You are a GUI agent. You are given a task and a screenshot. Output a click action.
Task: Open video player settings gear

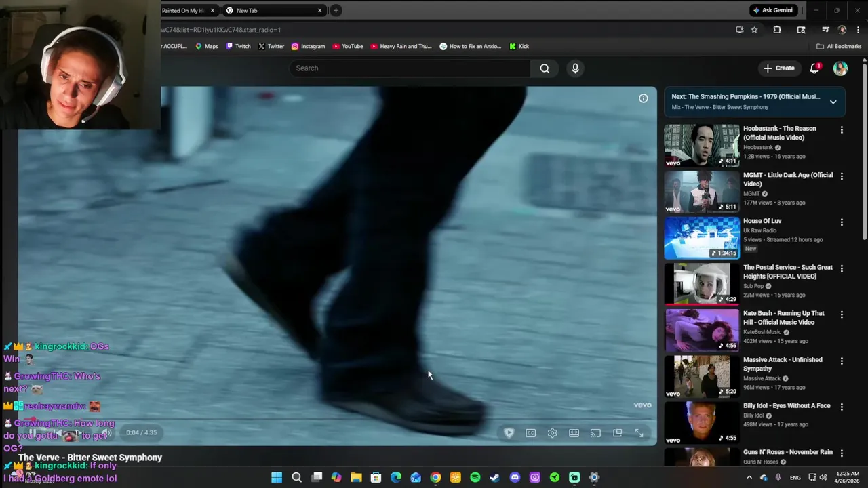[x=553, y=433]
